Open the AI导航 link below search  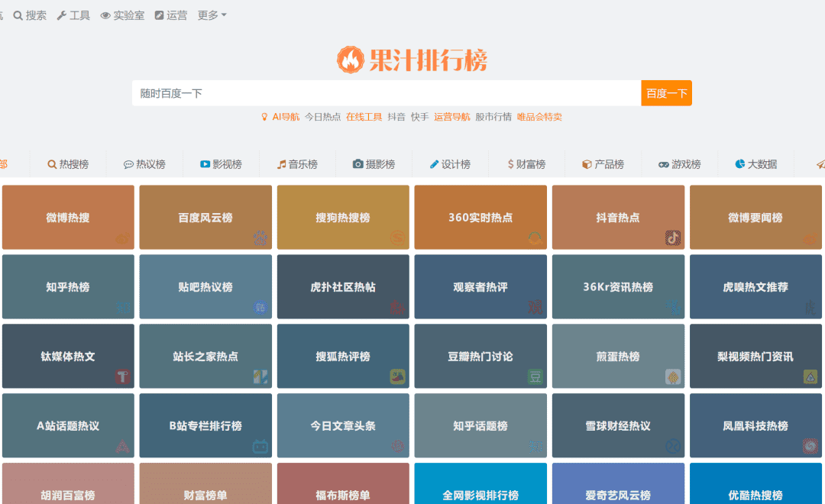point(280,117)
